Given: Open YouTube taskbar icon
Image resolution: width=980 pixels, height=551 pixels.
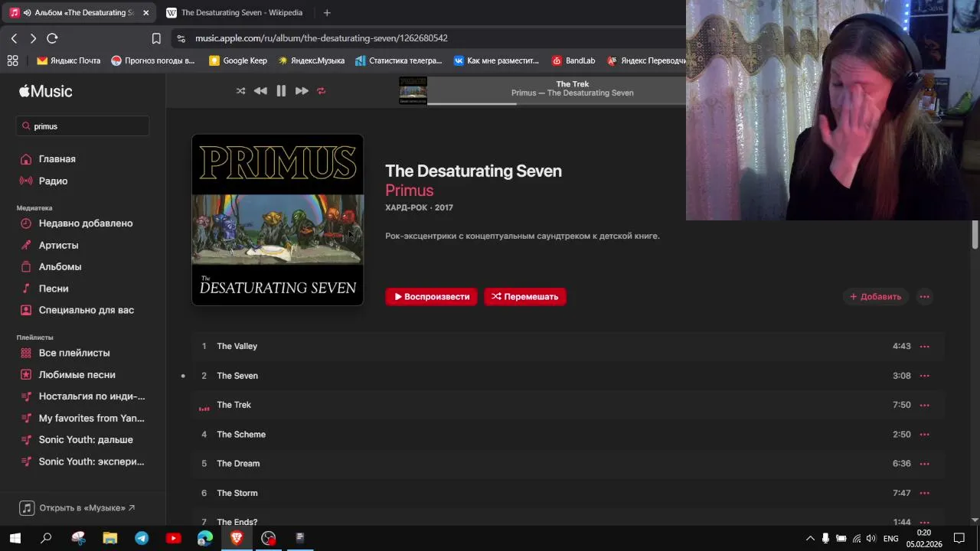Looking at the screenshot, I should point(173,538).
